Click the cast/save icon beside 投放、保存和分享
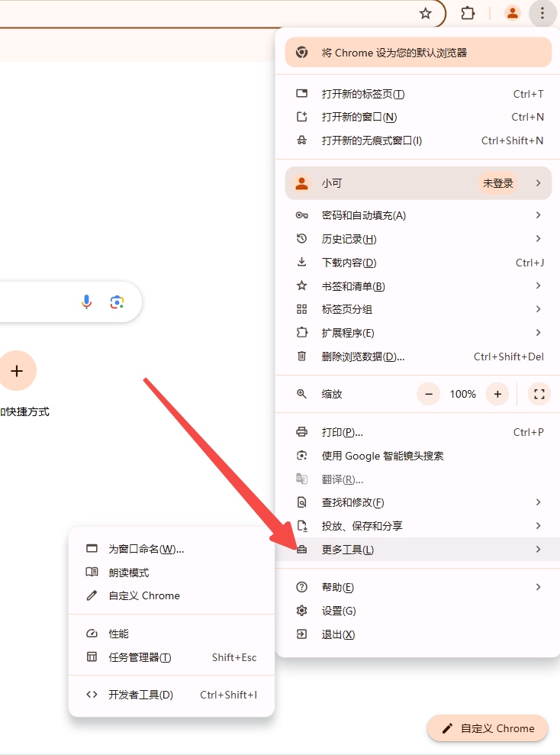The width and height of the screenshot is (560, 755). pyautogui.click(x=301, y=525)
